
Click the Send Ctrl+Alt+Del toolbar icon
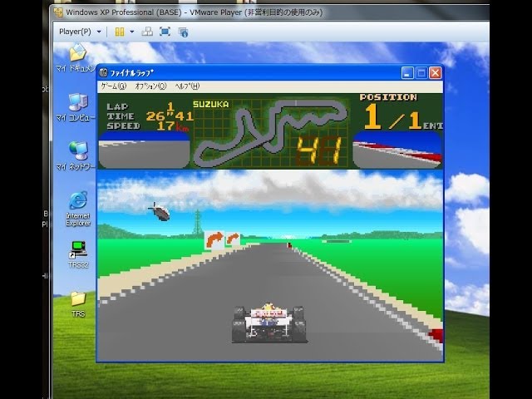click(x=147, y=32)
